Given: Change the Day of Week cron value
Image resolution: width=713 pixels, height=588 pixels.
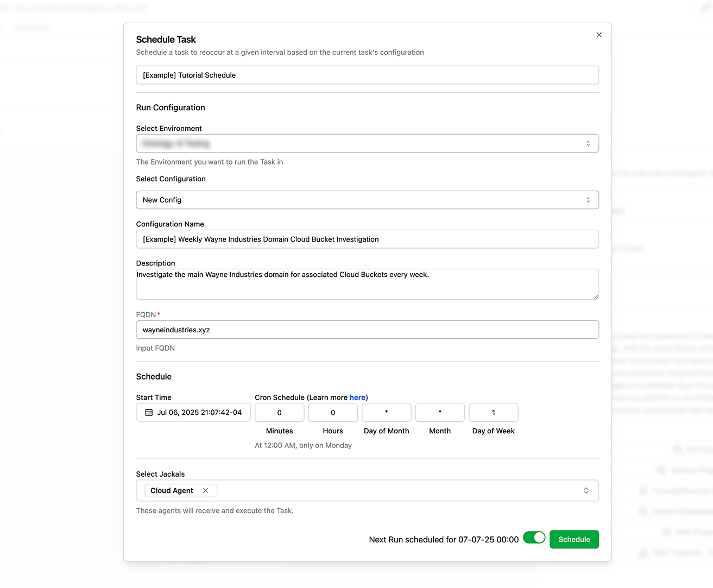Looking at the screenshot, I should pyautogui.click(x=493, y=413).
